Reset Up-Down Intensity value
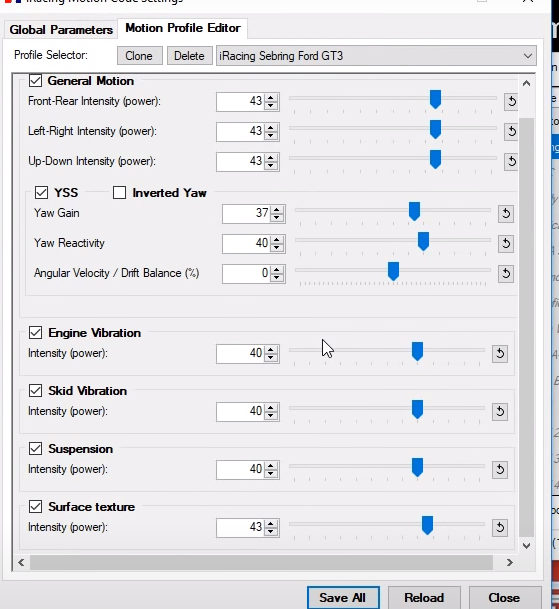Screen dimensions: 559x609 [x=511, y=161]
